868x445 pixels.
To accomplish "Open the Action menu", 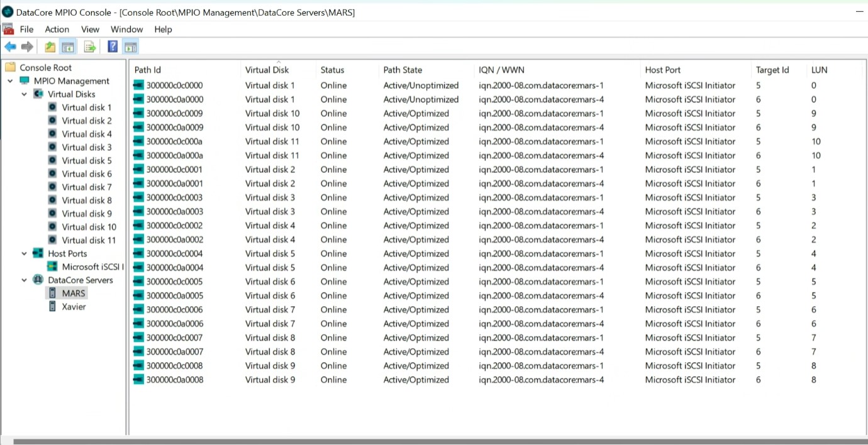I will pyautogui.click(x=57, y=30).
